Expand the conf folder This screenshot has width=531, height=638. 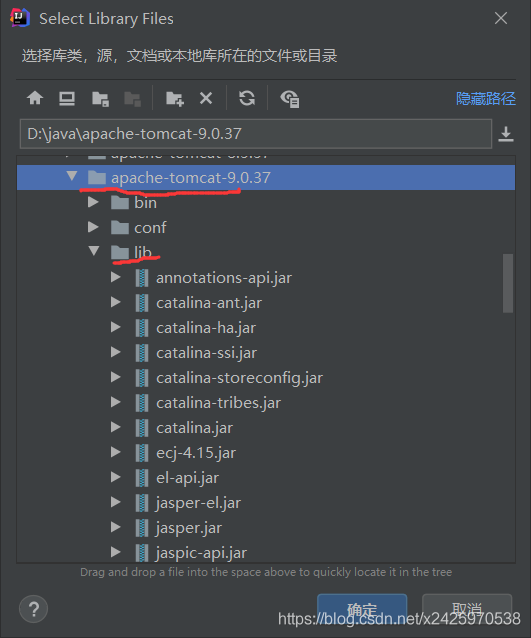tap(94, 227)
